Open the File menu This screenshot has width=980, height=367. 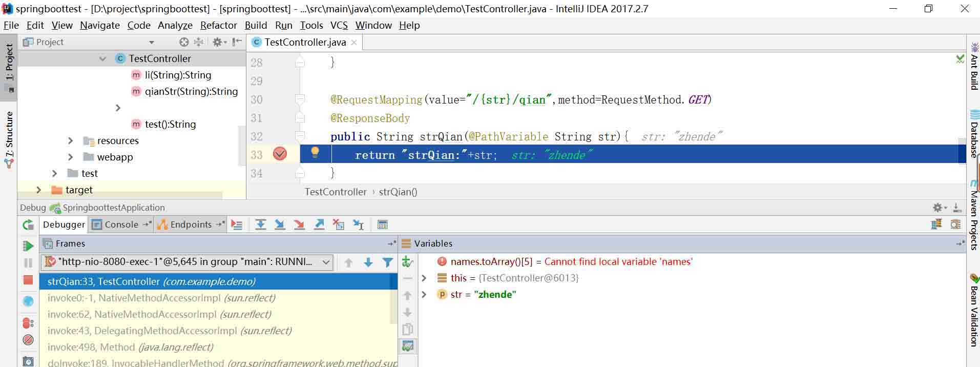[11, 25]
